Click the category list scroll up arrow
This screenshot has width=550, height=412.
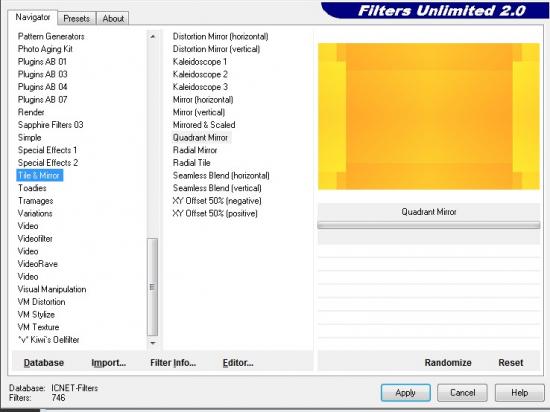coord(153,36)
